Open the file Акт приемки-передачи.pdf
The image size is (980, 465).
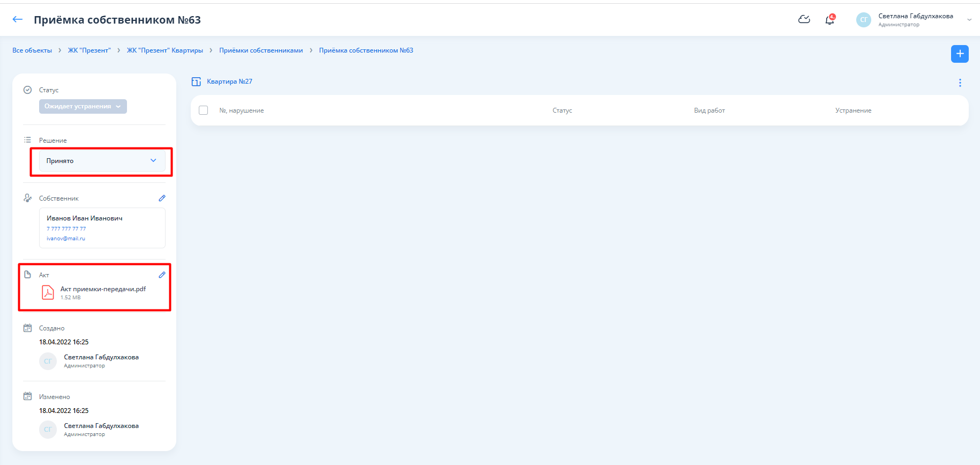click(103, 289)
